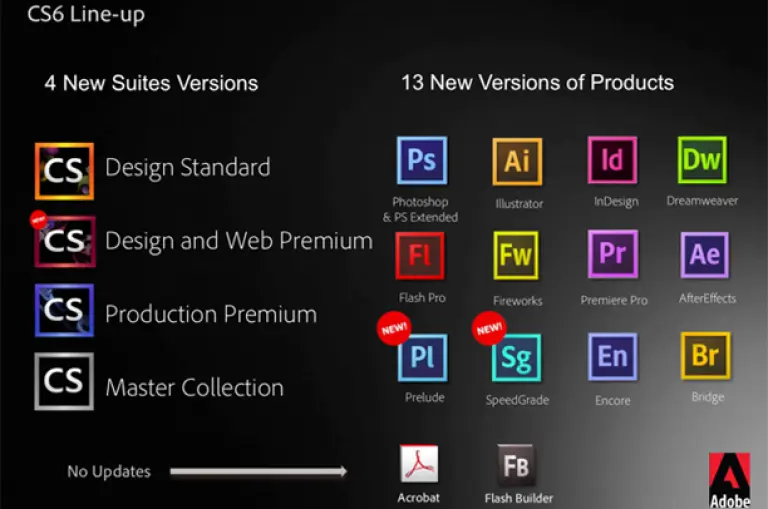Click the red NEW badge on Prelude
This screenshot has height=509, width=768.
tap(393, 328)
